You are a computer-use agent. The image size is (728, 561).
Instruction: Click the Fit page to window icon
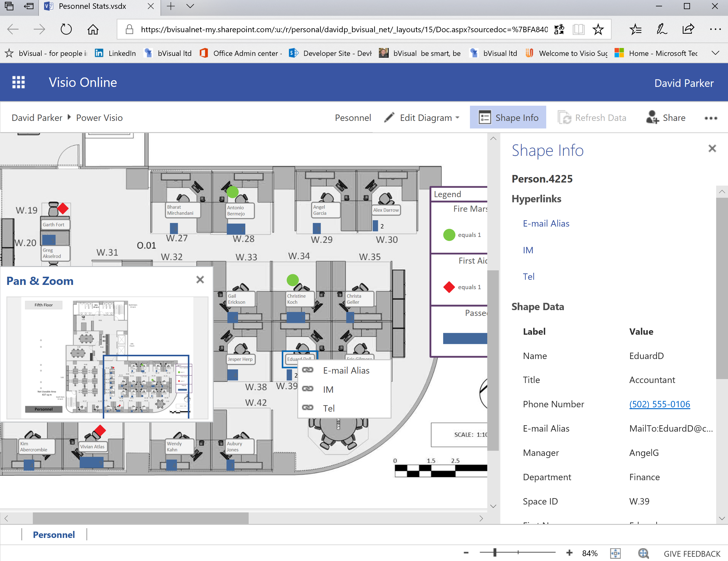[x=615, y=553]
